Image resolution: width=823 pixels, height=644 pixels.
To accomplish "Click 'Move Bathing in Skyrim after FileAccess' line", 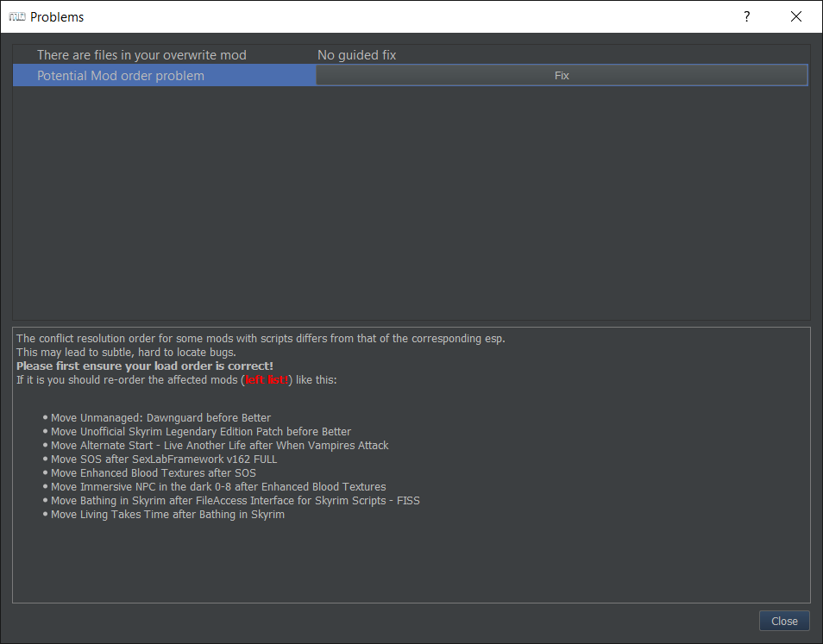I will pyautogui.click(x=236, y=500).
